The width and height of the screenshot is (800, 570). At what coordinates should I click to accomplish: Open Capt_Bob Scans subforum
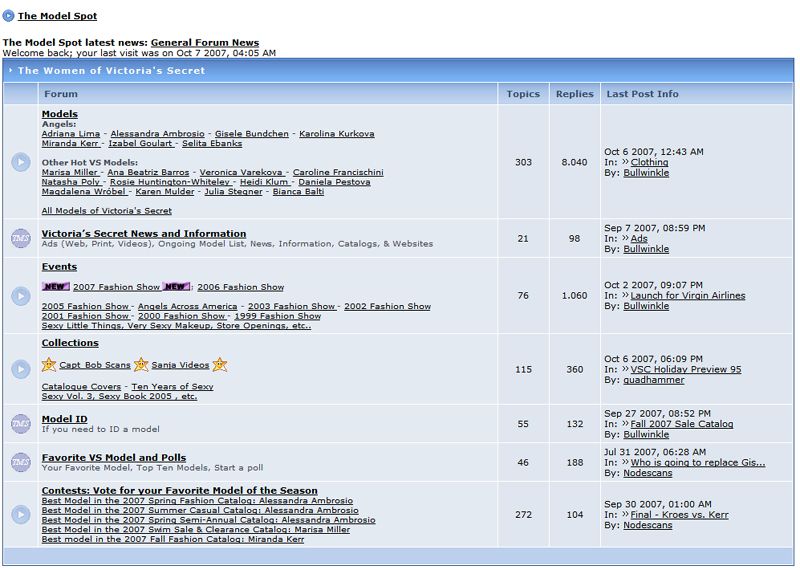pyautogui.click(x=95, y=365)
